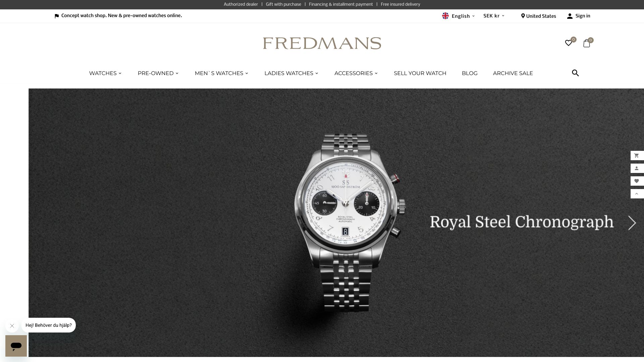Image resolution: width=644 pixels, height=362 pixels.
Task: Click the Sign in link
Action: 579,16
